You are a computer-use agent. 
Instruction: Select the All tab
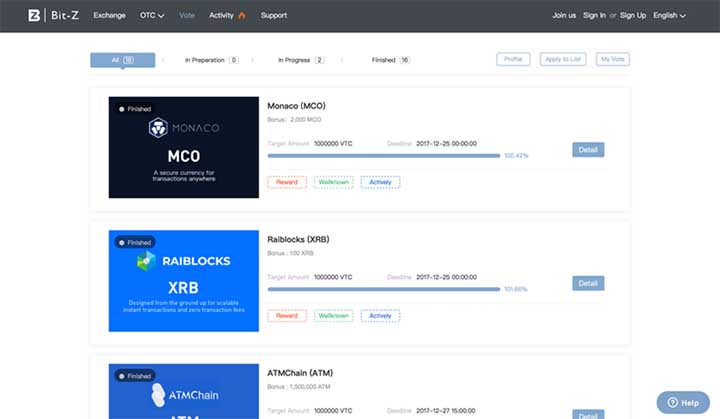123,60
